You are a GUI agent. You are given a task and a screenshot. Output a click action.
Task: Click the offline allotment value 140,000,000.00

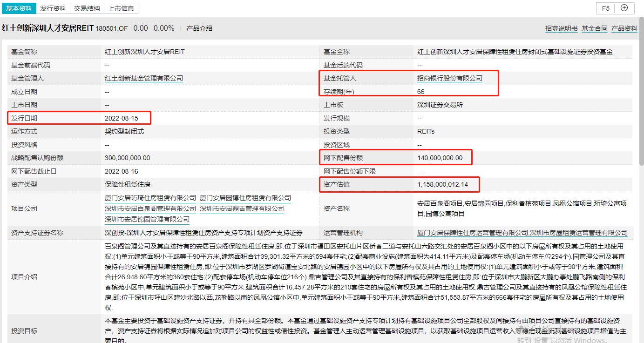pos(440,158)
